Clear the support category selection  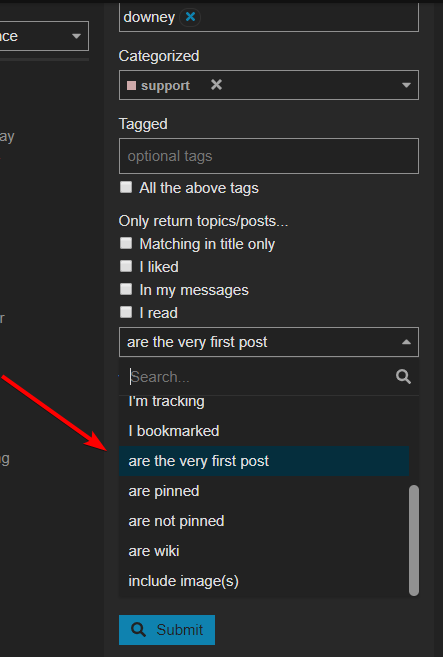(x=216, y=85)
